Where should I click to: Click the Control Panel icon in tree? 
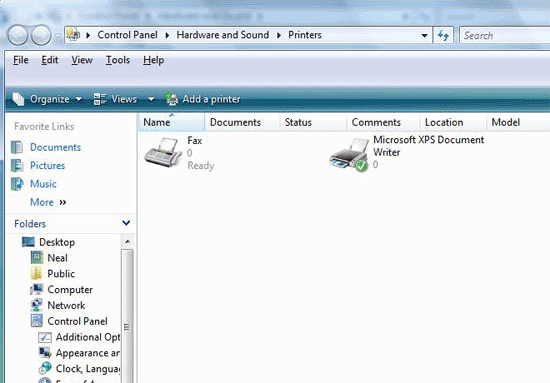36,321
